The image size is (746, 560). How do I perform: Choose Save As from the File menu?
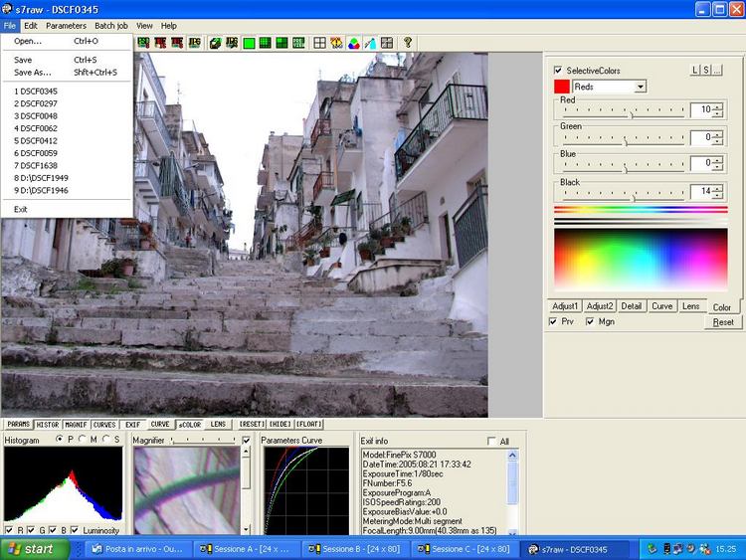tap(33, 73)
